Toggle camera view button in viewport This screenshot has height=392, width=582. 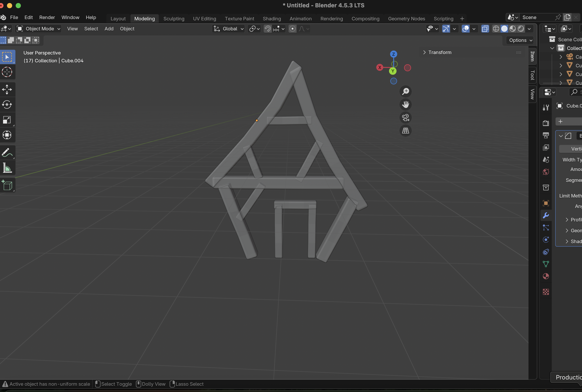point(406,117)
